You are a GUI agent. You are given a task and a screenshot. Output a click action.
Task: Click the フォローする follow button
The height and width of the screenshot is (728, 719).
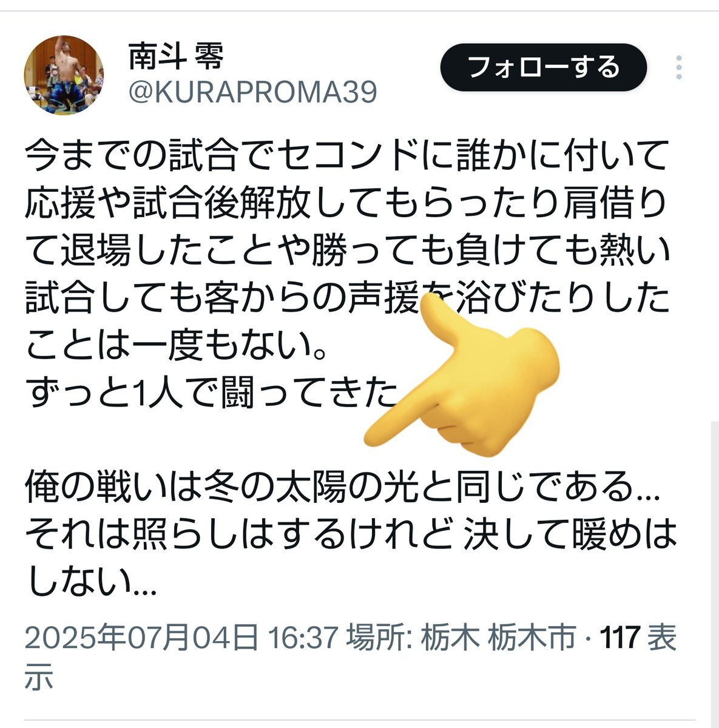tap(544, 67)
